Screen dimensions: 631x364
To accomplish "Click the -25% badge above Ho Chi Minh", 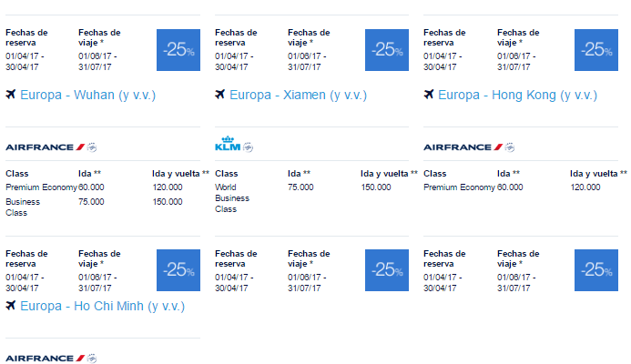I will tap(178, 270).
